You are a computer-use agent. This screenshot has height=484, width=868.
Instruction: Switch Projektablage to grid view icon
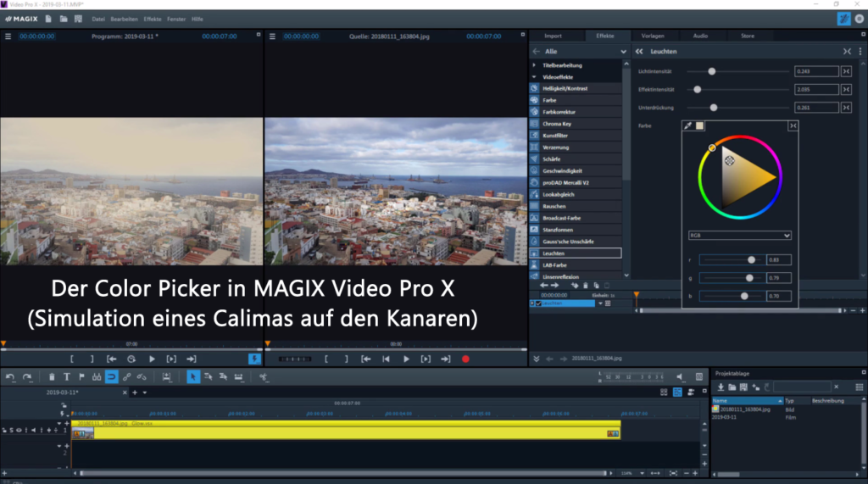pos(860,387)
